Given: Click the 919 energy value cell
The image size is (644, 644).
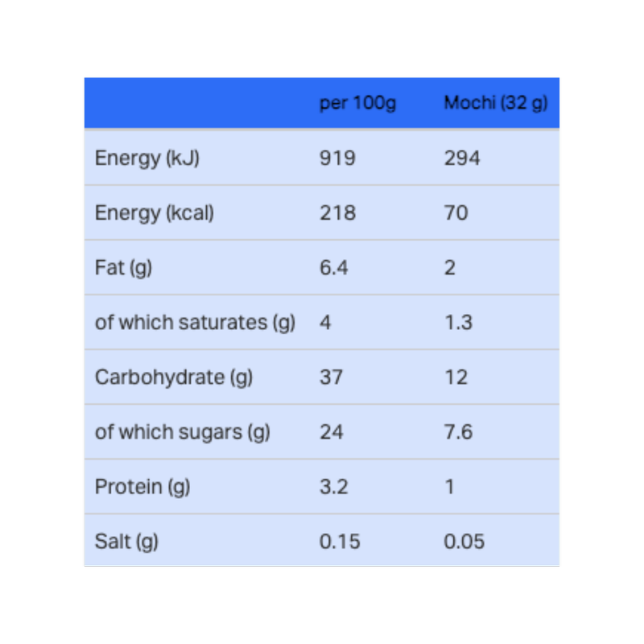Looking at the screenshot, I should point(337,158).
